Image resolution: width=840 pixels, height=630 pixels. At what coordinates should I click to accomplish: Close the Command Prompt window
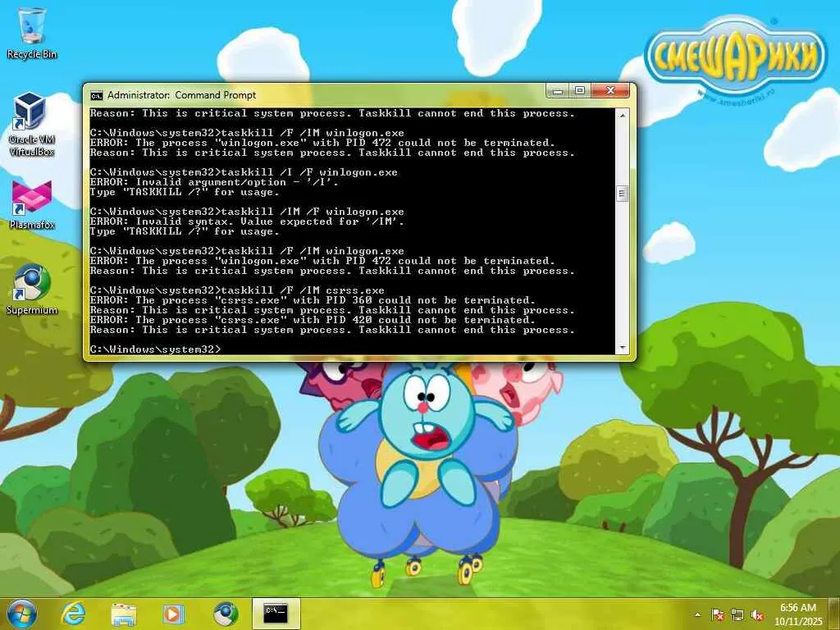610,91
